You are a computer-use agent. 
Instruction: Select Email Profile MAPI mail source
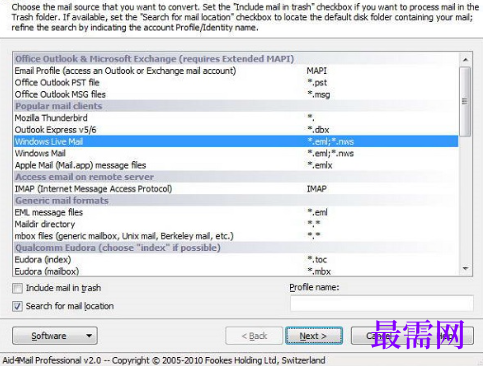point(236,71)
